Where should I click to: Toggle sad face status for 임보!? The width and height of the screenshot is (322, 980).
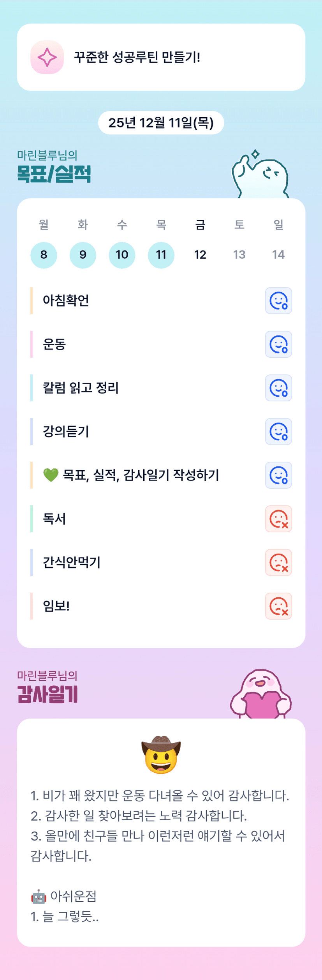[278, 606]
